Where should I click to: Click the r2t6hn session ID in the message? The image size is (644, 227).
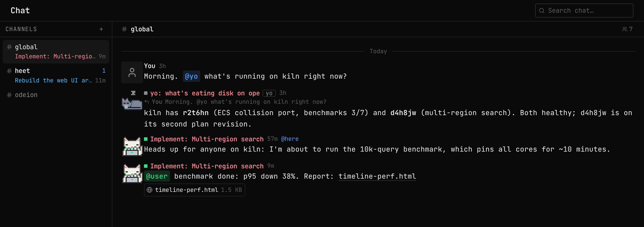[196, 113]
